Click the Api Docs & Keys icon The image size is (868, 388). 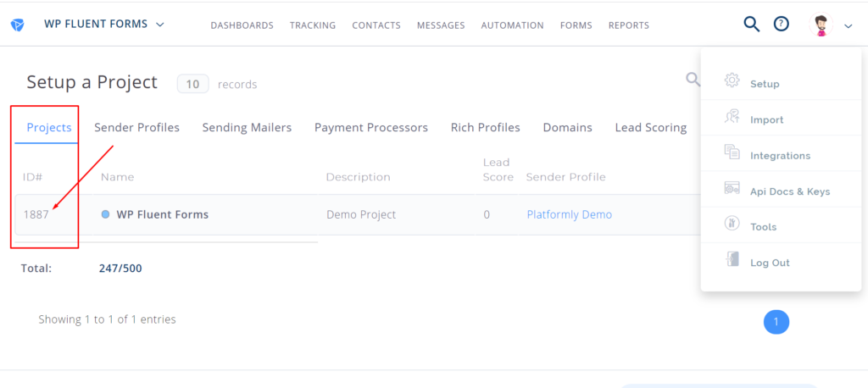pos(732,187)
